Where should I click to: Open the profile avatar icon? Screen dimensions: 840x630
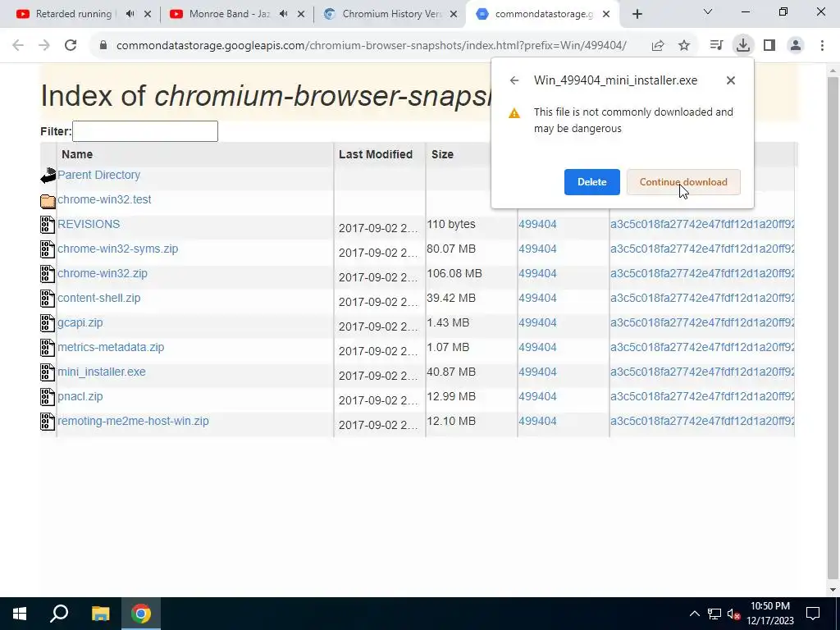[x=796, y=46]
